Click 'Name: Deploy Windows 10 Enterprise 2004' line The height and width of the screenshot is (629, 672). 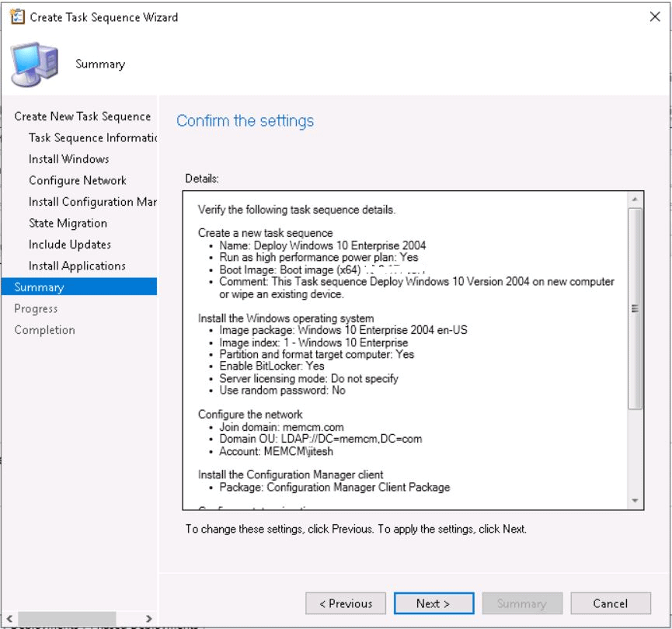322,245
